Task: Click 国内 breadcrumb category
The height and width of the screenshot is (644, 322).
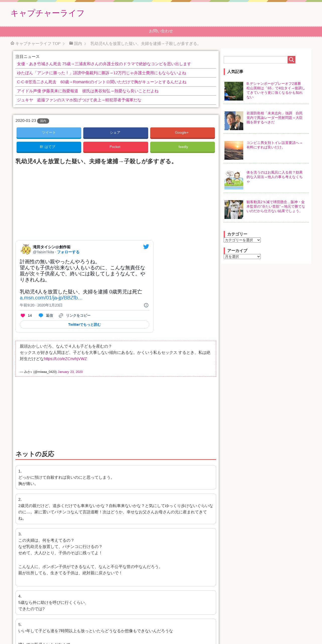Action: (78, 43)
